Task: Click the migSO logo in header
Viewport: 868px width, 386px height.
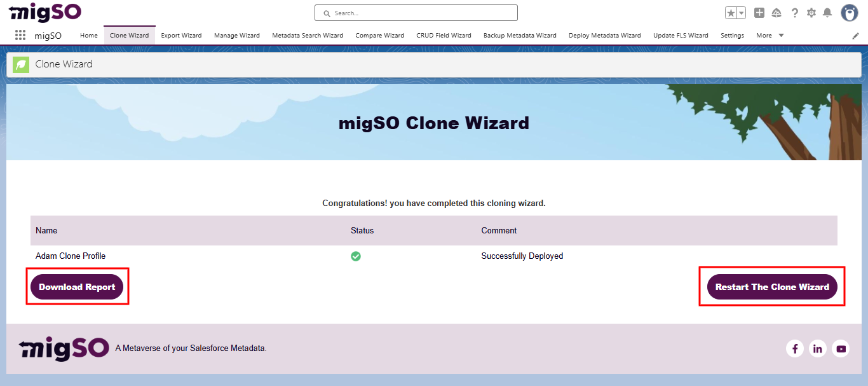Action: tap(45, 12)
